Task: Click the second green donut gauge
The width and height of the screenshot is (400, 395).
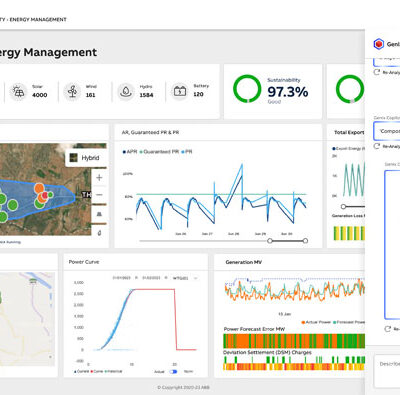Action: (x=350, y=89)
